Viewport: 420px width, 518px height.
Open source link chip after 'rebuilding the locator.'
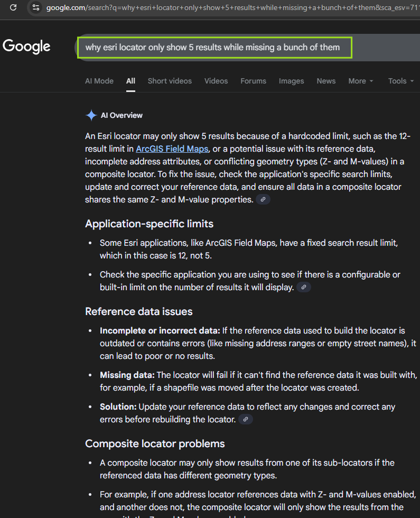click(x=246, y=419)
